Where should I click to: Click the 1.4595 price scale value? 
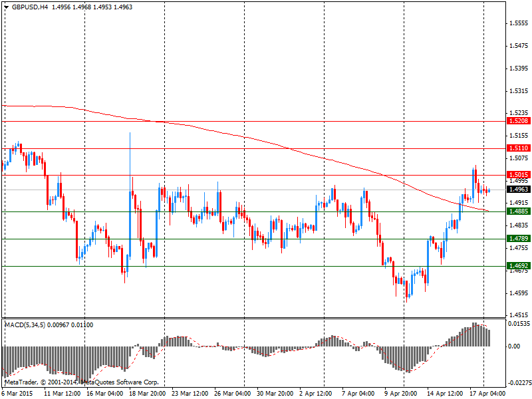coord(519,293)
